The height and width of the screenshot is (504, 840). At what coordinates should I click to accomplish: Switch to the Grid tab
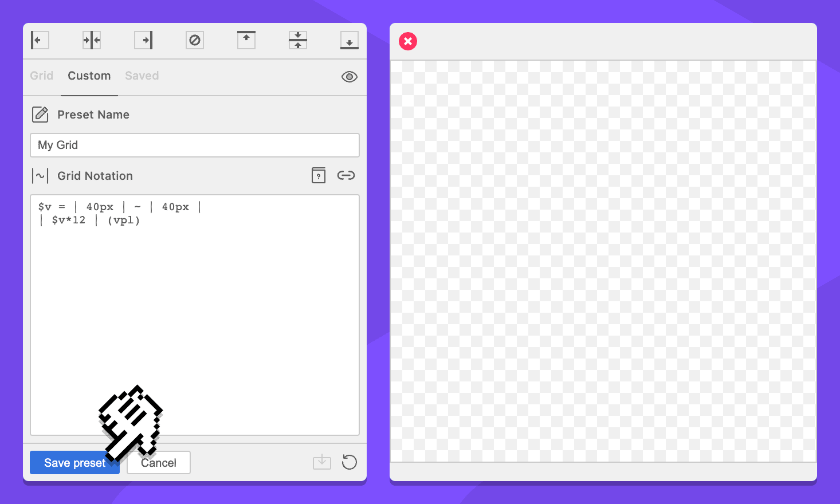pyautogui.click(x=42, y=76)
